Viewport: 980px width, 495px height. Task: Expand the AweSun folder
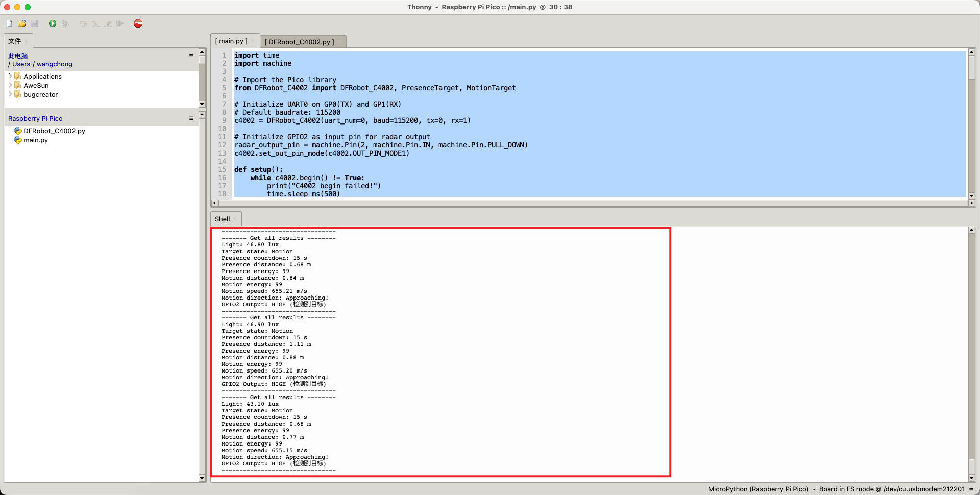tap(10, 85)
